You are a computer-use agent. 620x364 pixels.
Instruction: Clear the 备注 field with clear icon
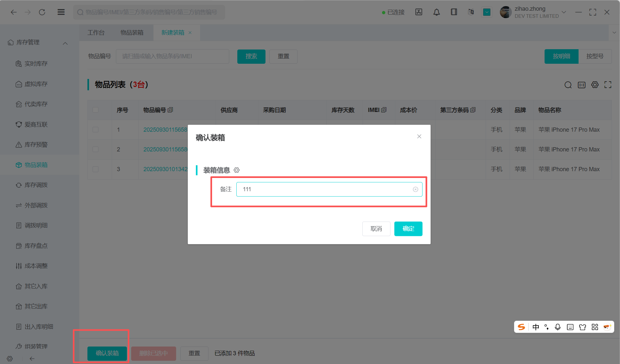pos(415,189)
